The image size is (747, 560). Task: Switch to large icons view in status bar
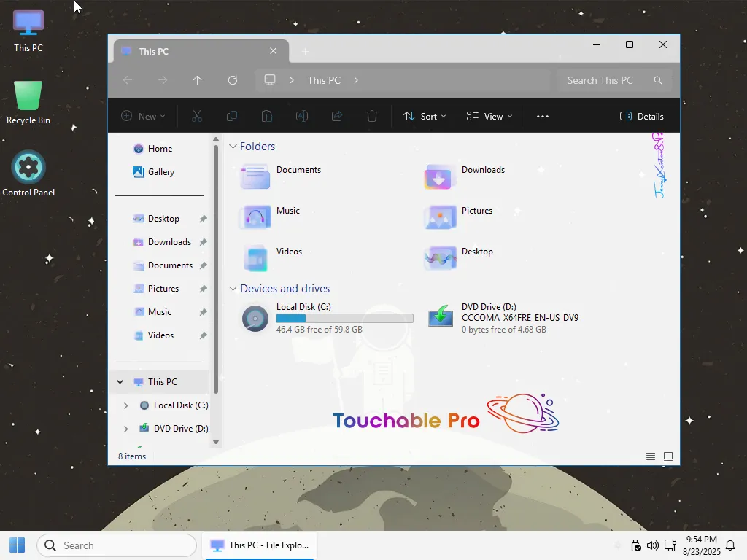point(668,456)
